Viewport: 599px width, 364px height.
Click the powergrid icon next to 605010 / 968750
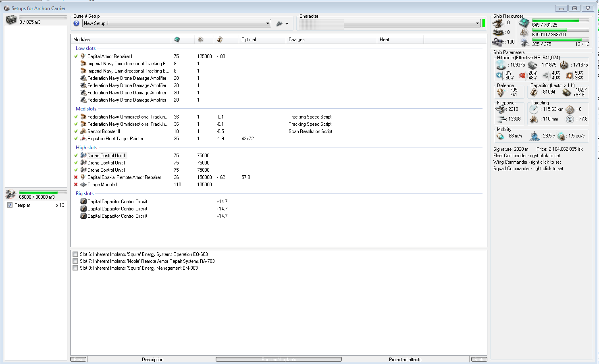point(524,33)
